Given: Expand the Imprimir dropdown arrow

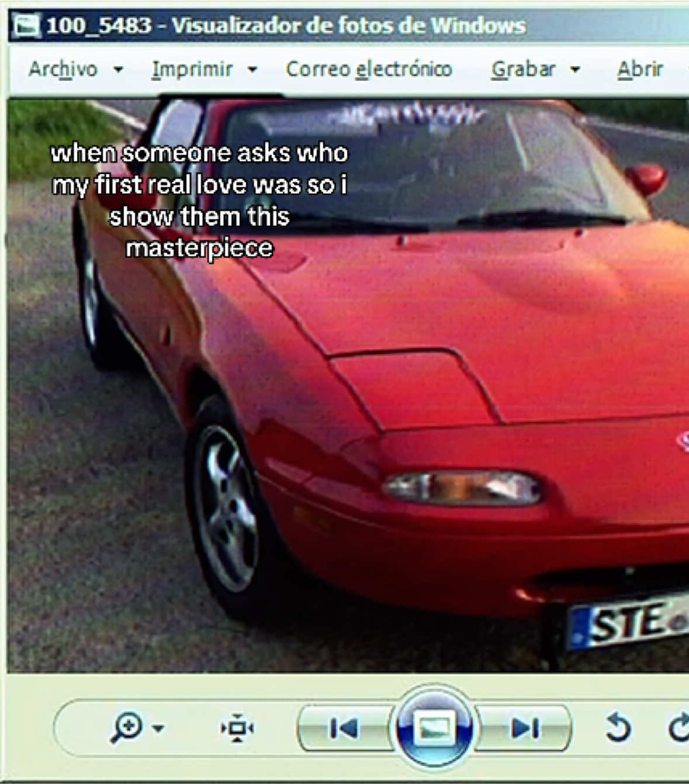Looking at the screenshot, I should click(252, 70).
